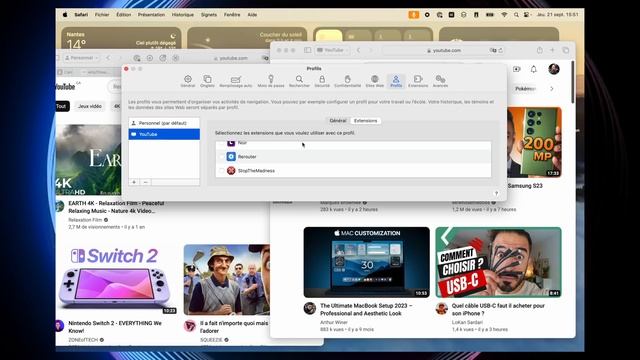
Task: Open Spotlight search in menu bar
Action: point(516,15)
